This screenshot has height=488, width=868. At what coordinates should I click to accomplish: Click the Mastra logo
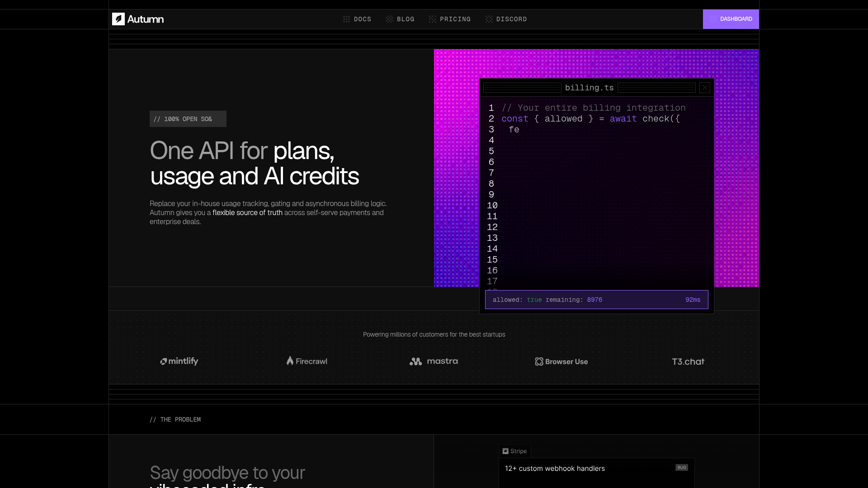434,361
